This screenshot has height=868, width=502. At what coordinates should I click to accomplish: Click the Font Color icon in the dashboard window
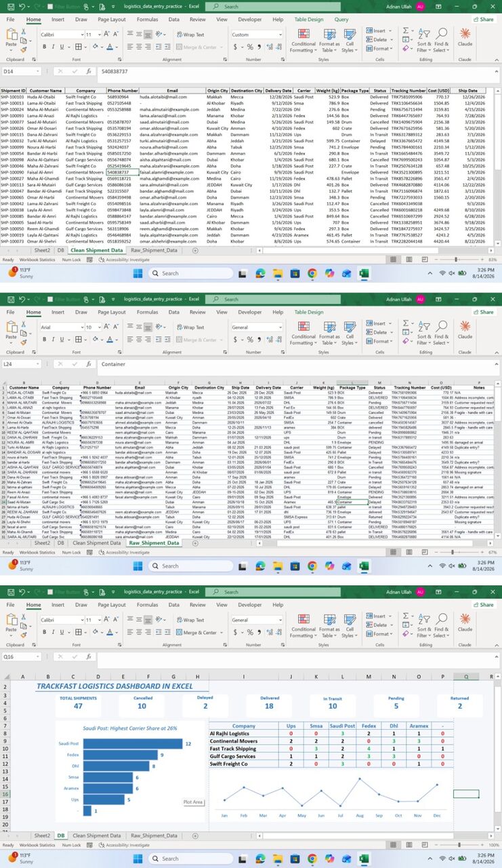(110, 632)
